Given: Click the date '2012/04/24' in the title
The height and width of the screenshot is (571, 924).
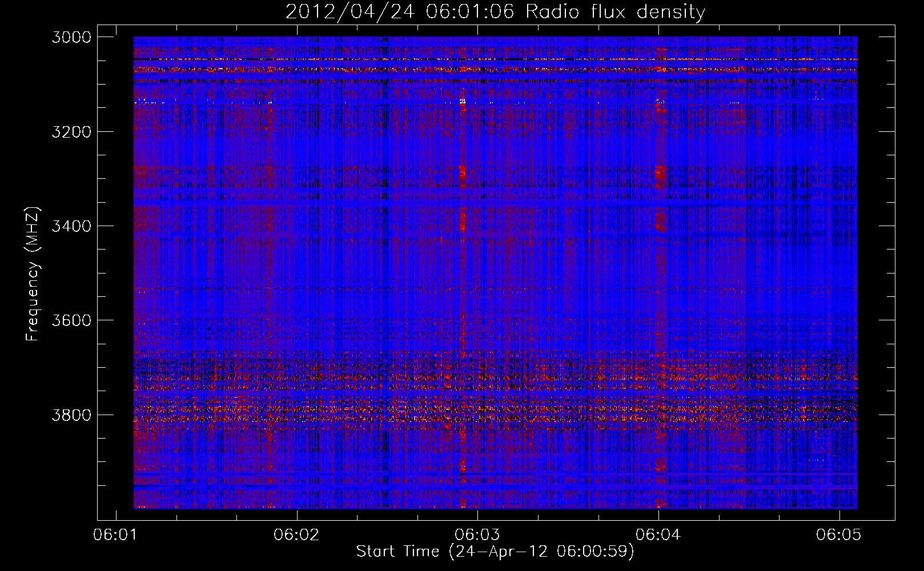Looking at the screenshot, I should (x=350, y=12).
